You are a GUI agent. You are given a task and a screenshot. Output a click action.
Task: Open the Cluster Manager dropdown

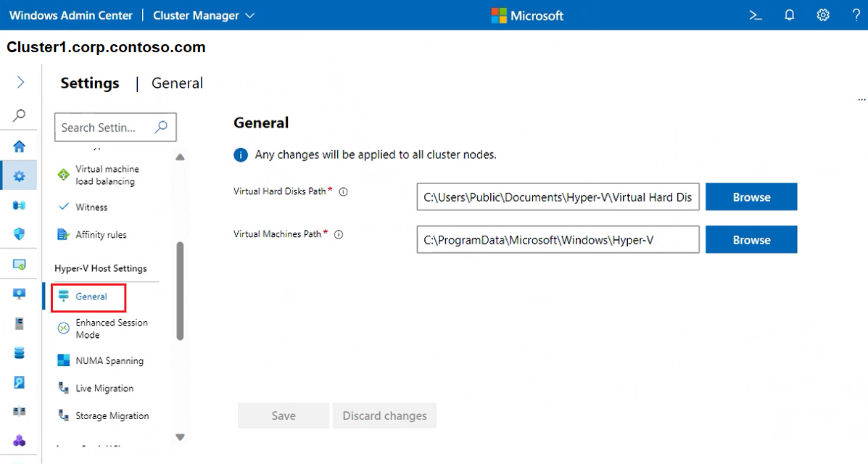click(203, 14)
